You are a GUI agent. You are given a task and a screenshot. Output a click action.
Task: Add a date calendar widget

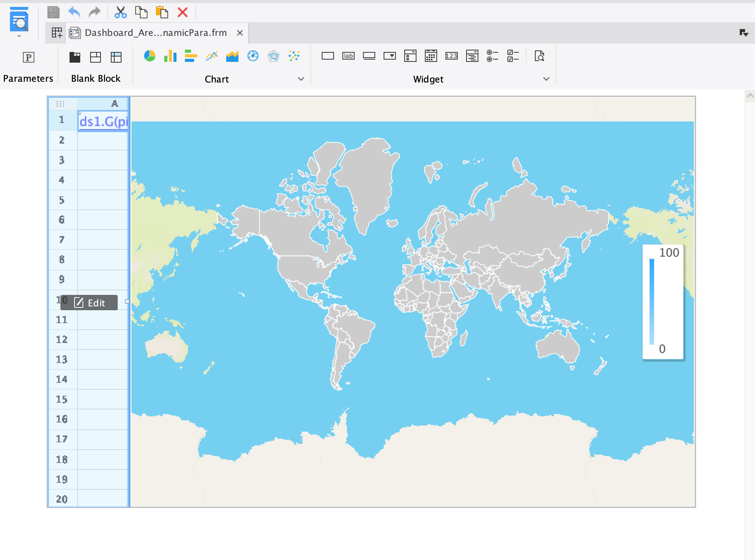point(431,56)
